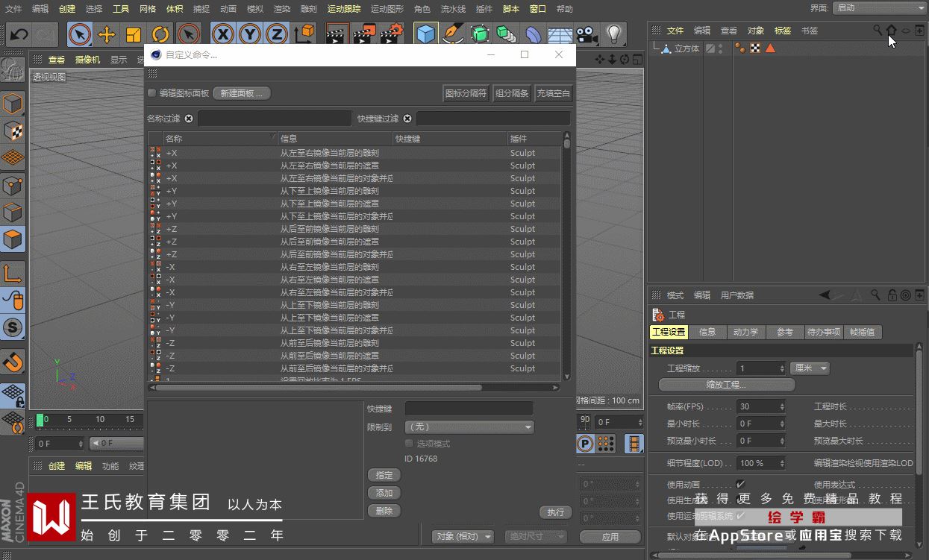Image resolution: width=929 pixels, height=560 pixels.
Task: Click the name filter input field
Action: click(x=274, y=119)
